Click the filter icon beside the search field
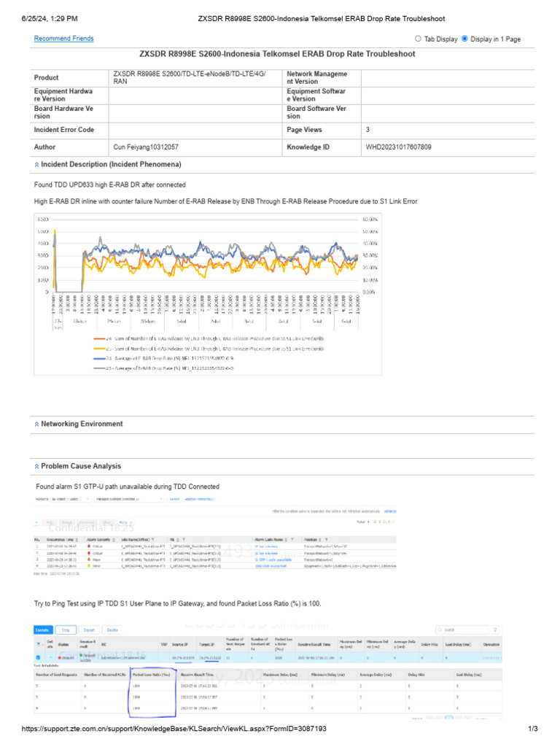Viewport: 560px width, 747px height. (495, 630)
